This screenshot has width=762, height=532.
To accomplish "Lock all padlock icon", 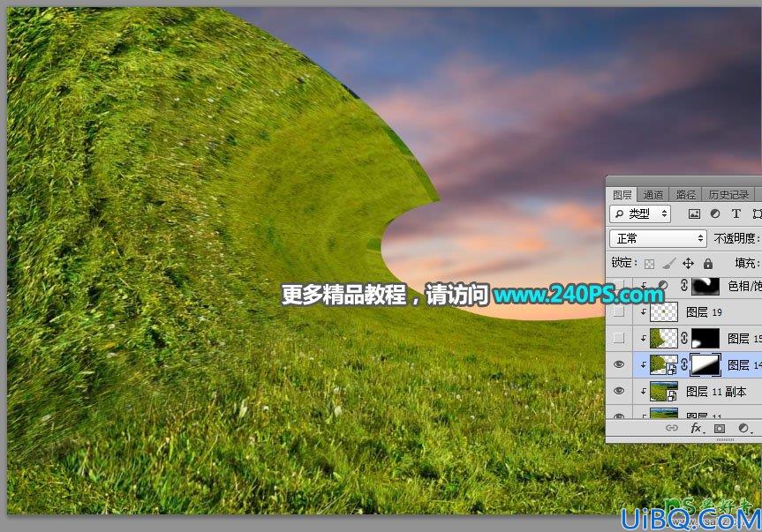I will 708,264.
